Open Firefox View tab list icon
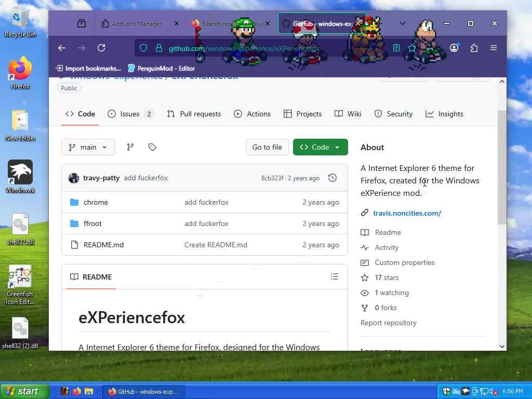 pos(82,23)
